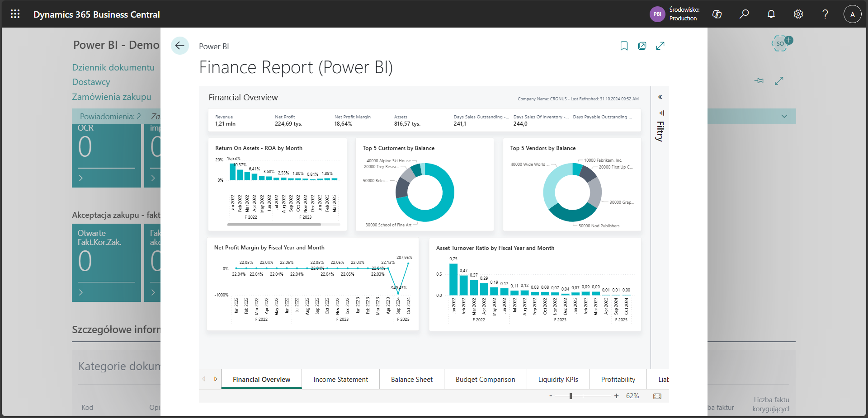This screenshot has height=418, width=868.
Task: Open Copilot icon in top bar
Action: [717, 14]
